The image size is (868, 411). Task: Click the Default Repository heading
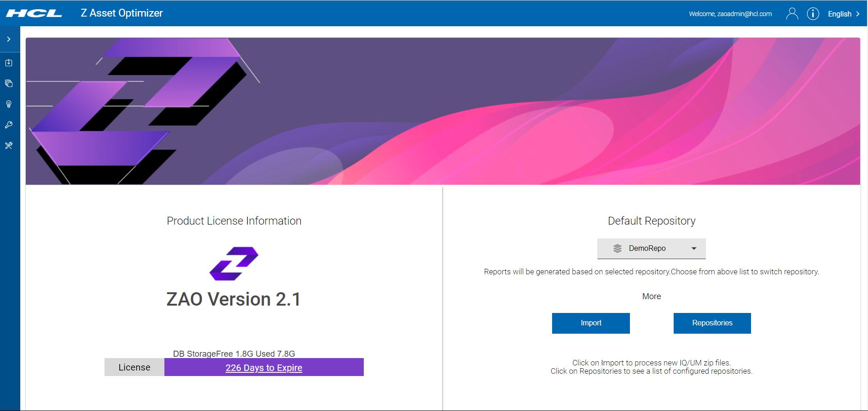point(652,221)
